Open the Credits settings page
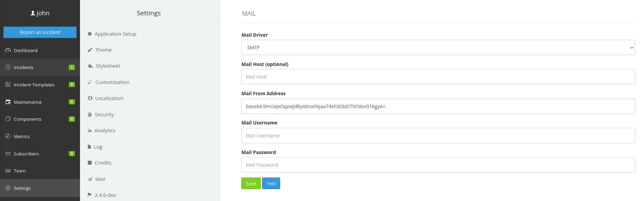Viewport: 644px width, 201px height. pyautogui.click(x=103, y=163)
